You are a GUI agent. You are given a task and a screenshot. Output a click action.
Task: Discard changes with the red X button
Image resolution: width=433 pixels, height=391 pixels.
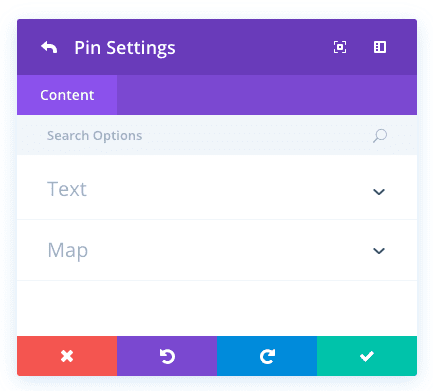click(67, 356)
